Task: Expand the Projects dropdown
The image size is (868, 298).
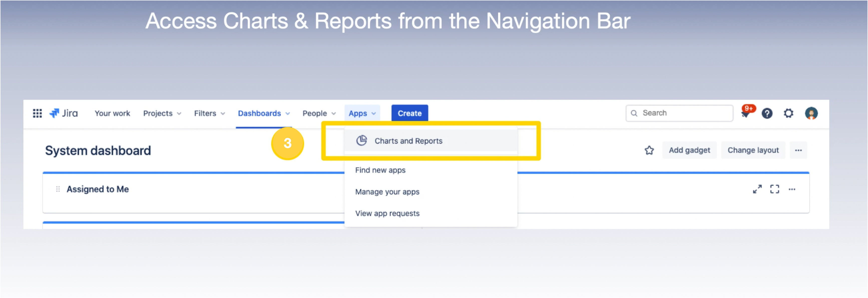Action: 162,114
